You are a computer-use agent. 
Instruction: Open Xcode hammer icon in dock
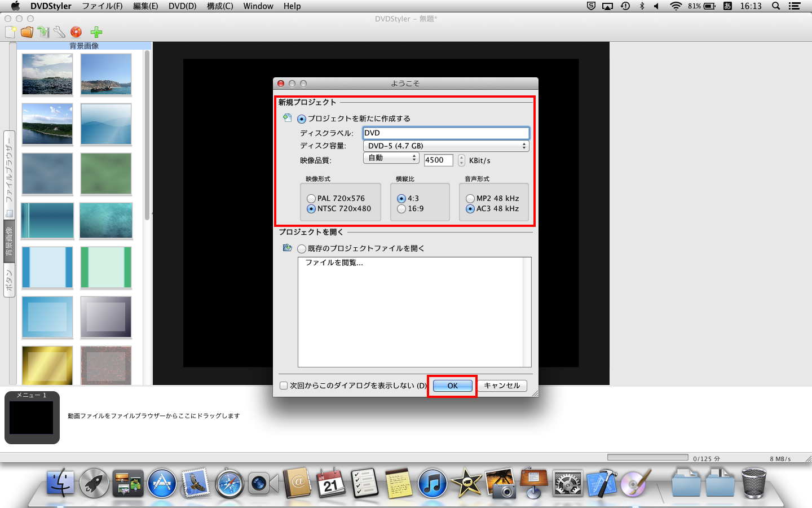point(602,483)
